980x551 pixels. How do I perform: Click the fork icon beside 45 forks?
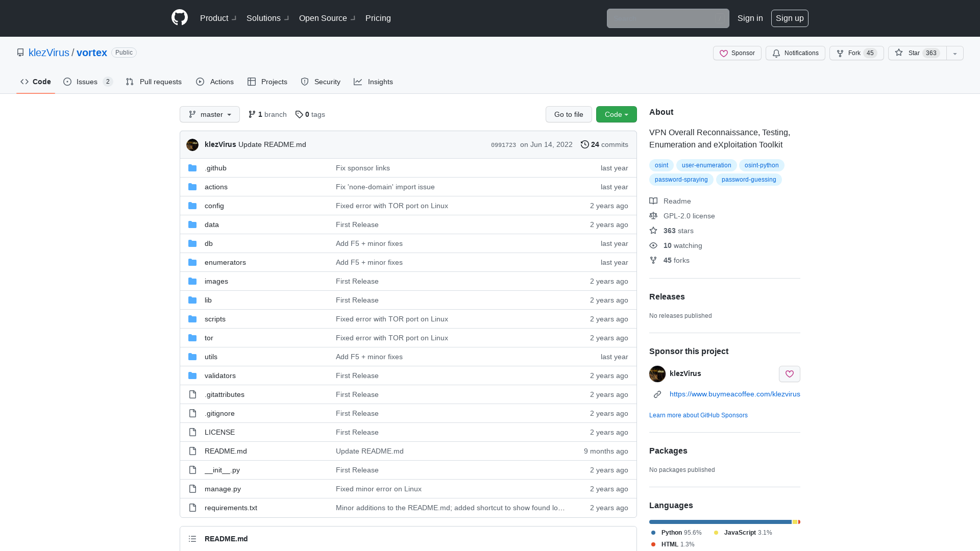(653, 260)
